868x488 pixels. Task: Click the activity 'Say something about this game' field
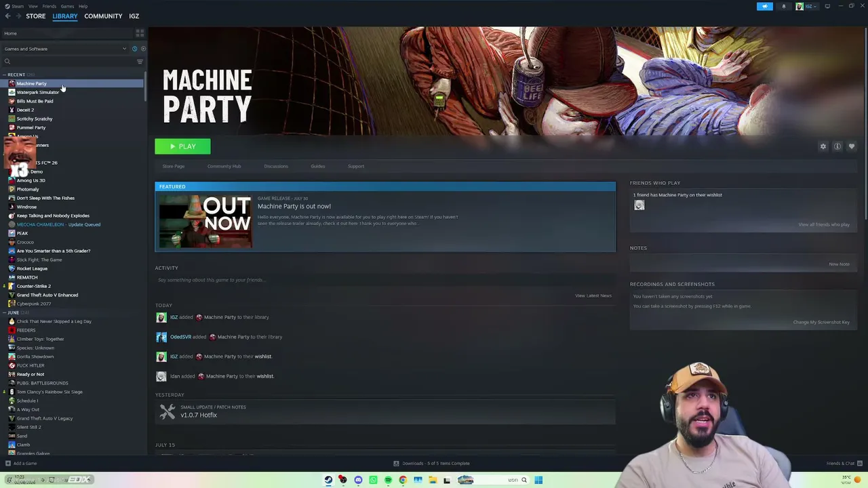click(x=385, y=280)
